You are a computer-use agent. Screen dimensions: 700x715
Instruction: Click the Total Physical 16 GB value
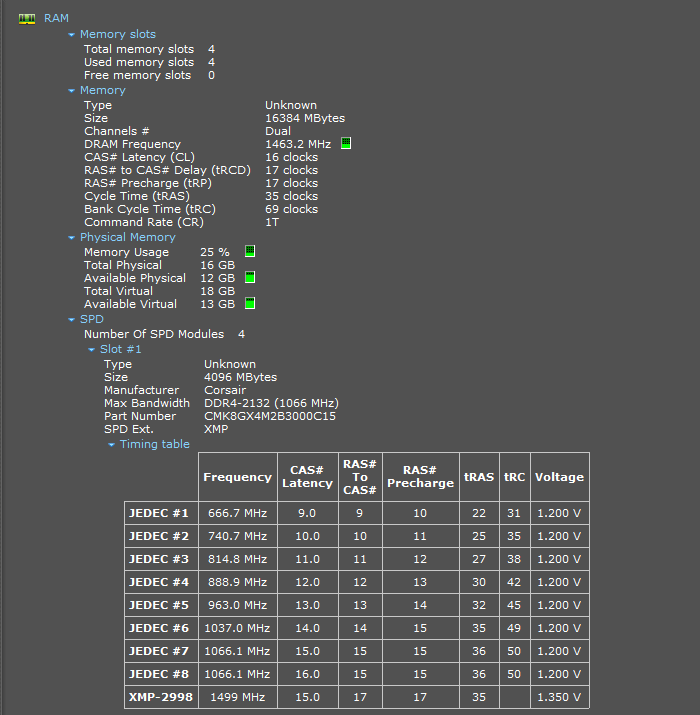pyautogui.click(x=218, y=265)
